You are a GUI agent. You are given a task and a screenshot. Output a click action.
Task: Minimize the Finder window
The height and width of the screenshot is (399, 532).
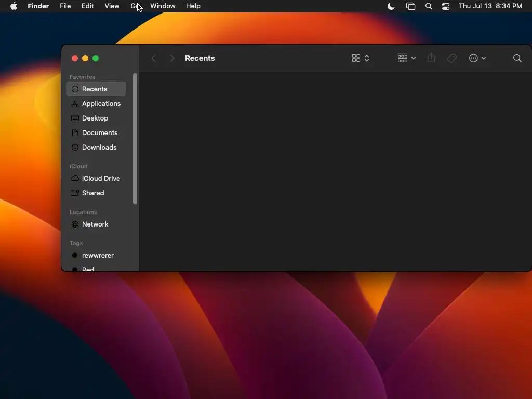point(85,58)
